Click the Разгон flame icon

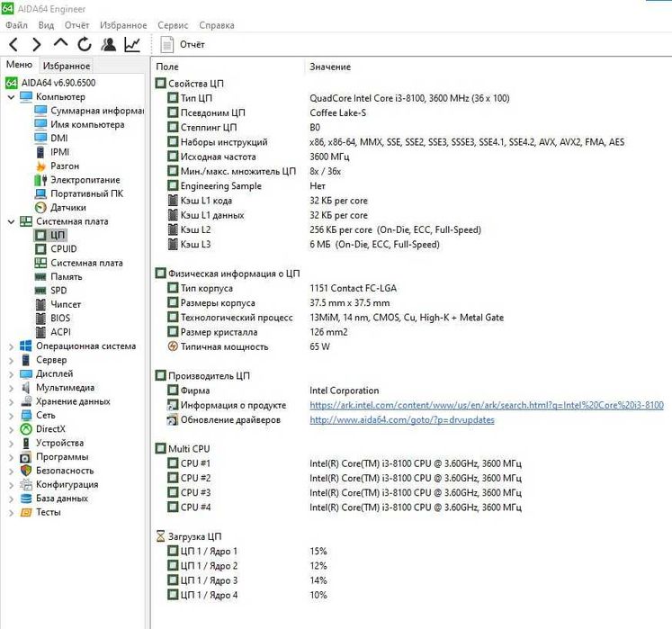pyautogui.click(x=40, y=166)
